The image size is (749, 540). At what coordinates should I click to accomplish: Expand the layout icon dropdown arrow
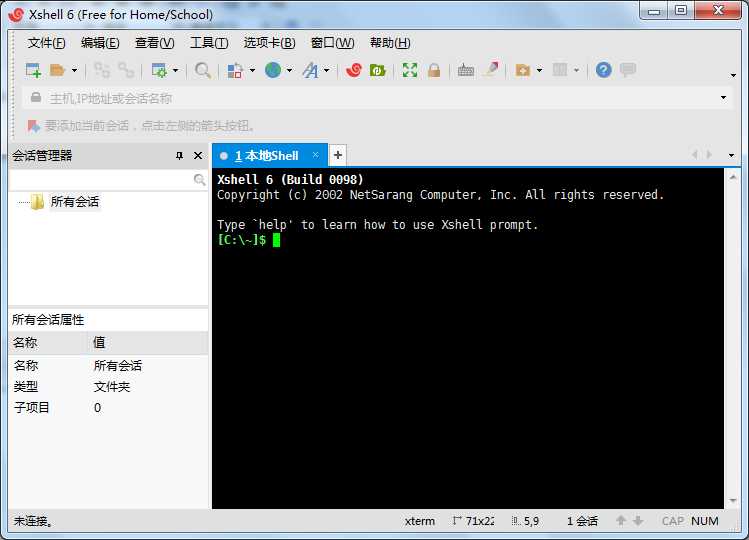point(577,70)
